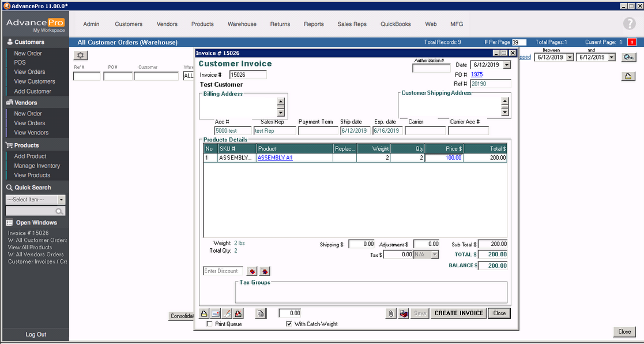
Task: Open the ASSEMBLY A1 product link
Action: coord(275,158)
